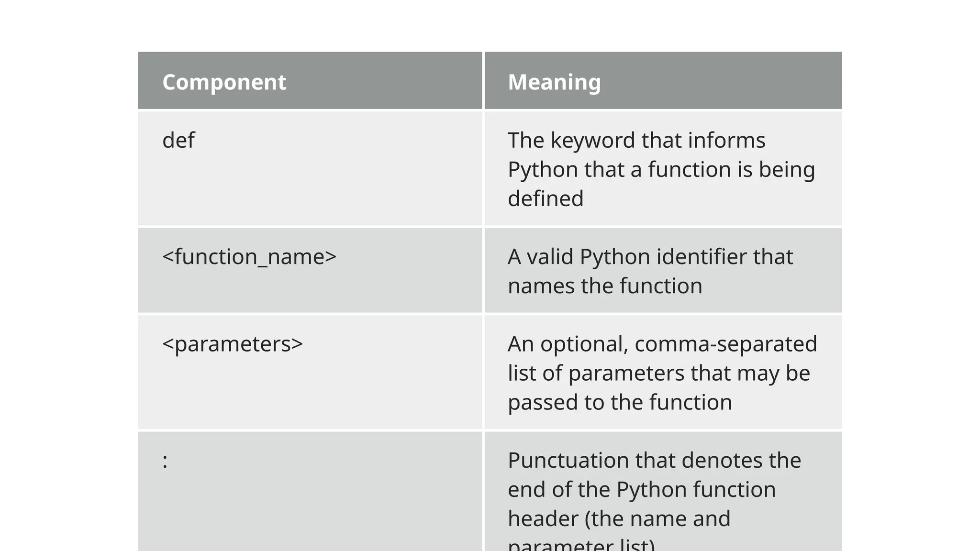The width and height of the screenshot is (980, 551).
Task: Click the "Punctuation that denotes" meaning cell
Action: click(654, 490)
